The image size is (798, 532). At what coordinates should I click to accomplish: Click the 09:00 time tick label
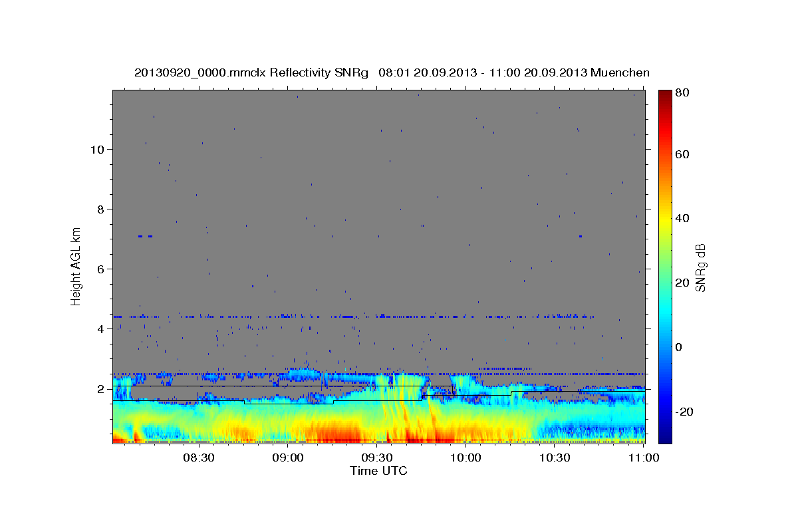287,458
